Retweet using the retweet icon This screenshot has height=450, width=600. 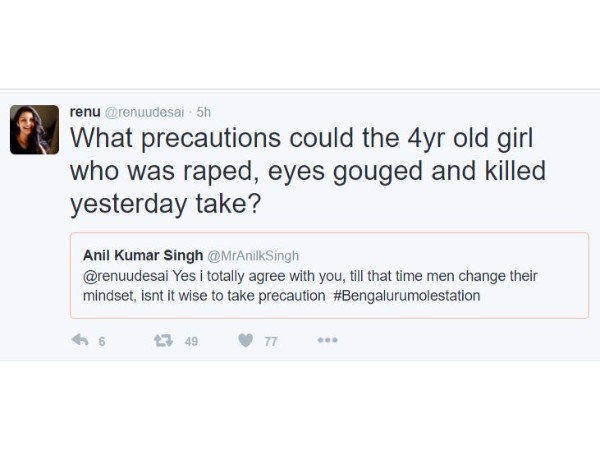coord(163,341)
